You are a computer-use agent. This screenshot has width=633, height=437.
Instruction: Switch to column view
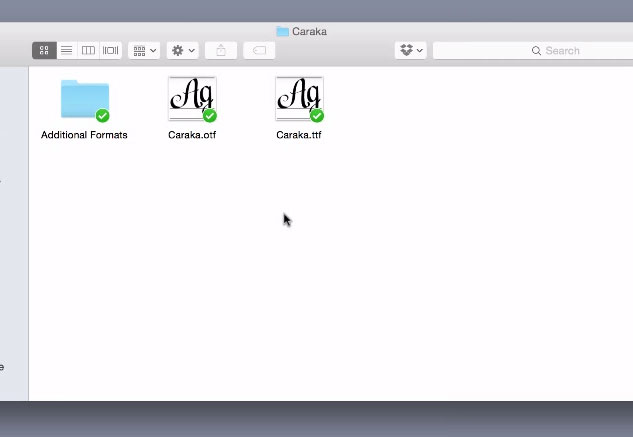(88, 50)
